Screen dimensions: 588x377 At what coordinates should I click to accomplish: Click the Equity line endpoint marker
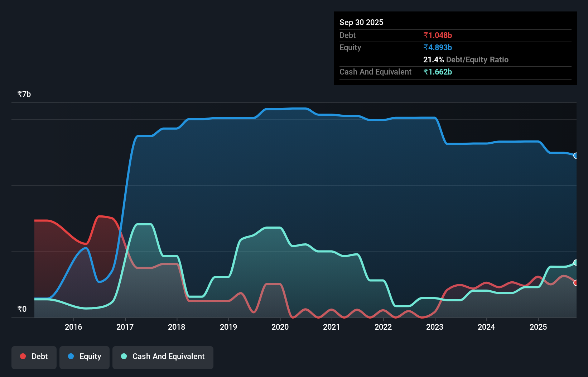click(x=575, y=156)
